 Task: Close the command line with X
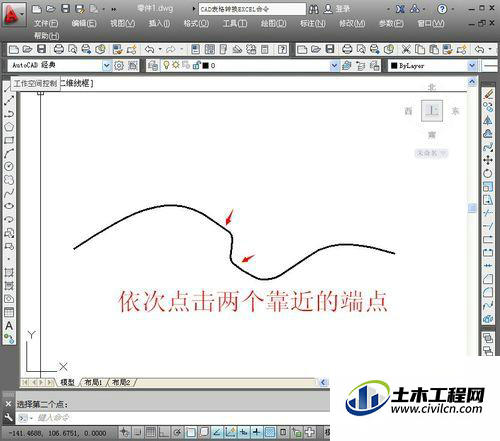pos(8,404)
